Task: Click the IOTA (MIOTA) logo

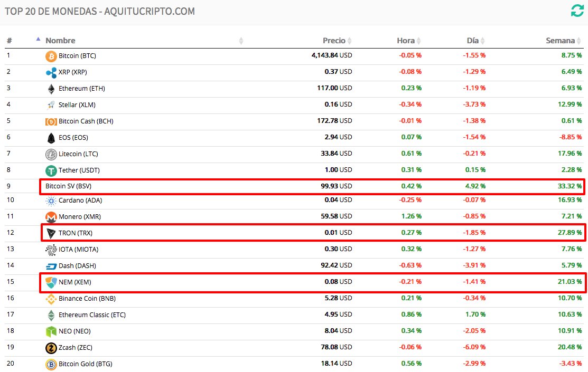Action: coord(51,250)
